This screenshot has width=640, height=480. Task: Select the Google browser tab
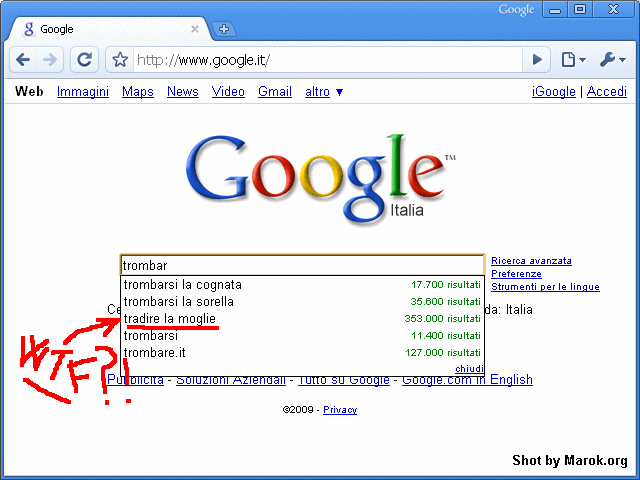click(x=108, y=29)
